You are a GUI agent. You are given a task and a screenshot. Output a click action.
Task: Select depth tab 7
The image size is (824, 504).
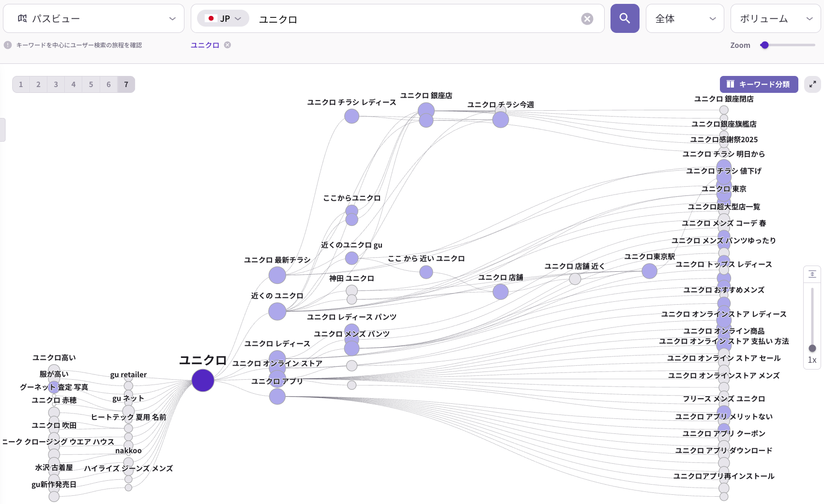click(x=126, y=84)
